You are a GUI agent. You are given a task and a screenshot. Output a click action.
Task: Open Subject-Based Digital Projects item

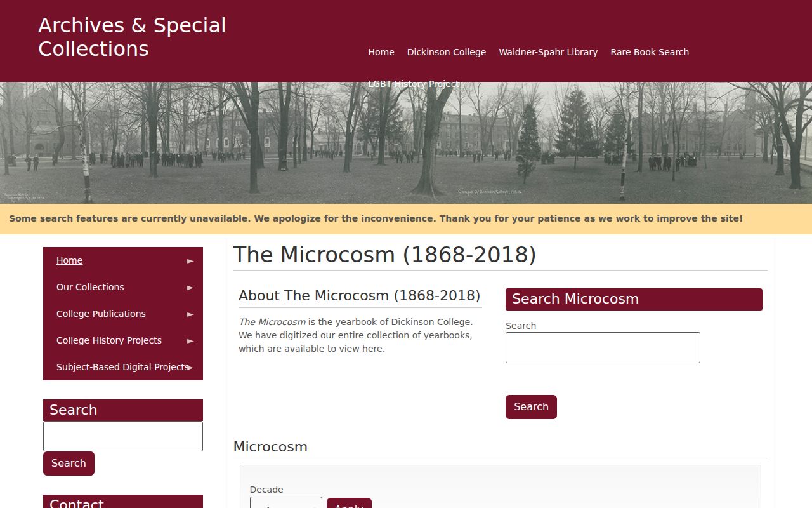pos(122,367)
